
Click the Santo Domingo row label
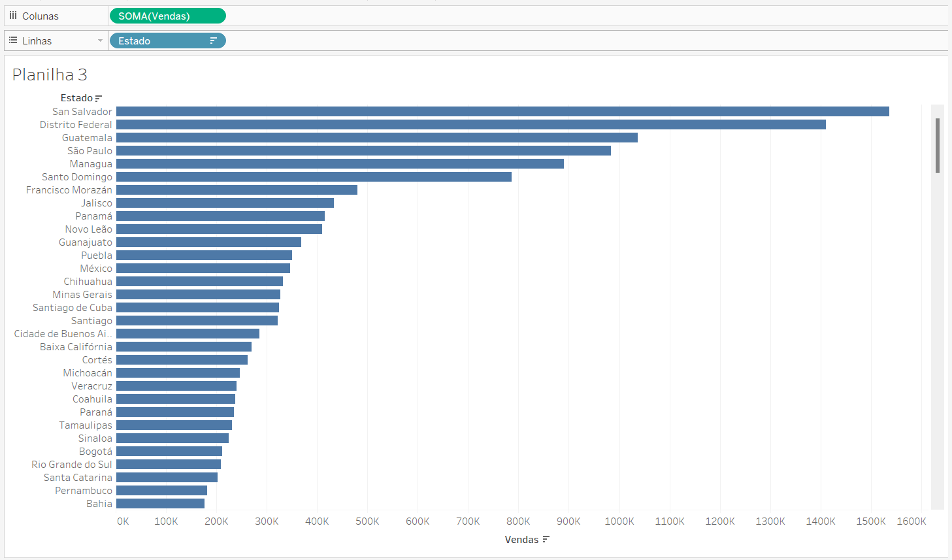coord(77,177)
